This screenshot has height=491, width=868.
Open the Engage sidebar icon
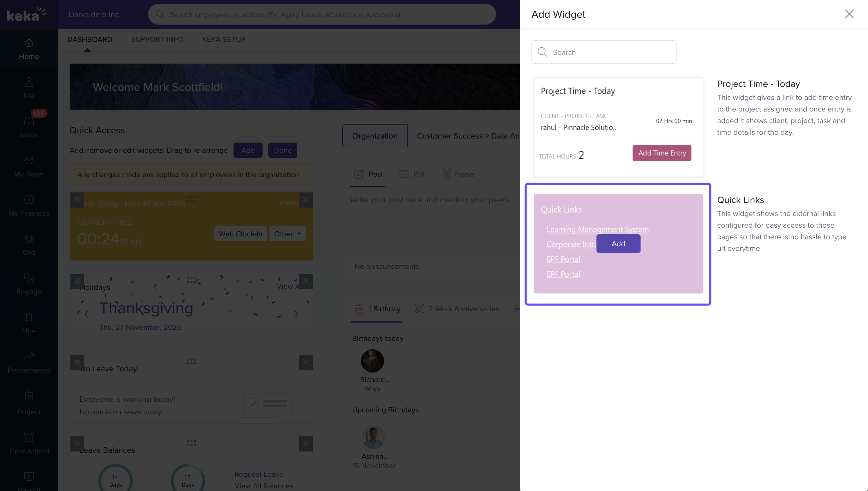[29, 278]
